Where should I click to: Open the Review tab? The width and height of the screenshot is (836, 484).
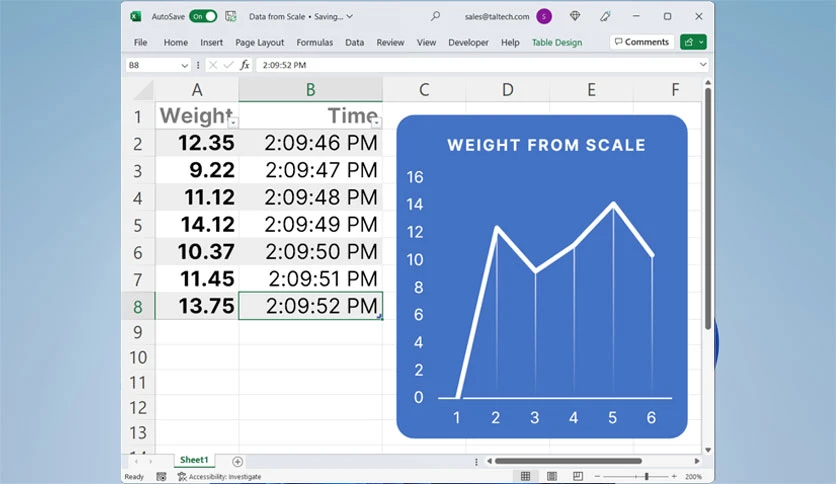(390, 42)
